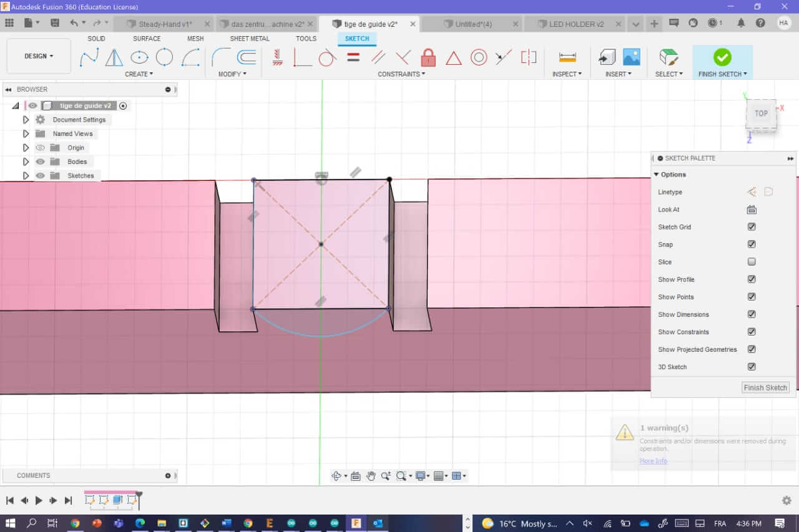Viewport: 799px width, 532px height.
Task: Open the CREATE dropdown menu
Action: (139, 74)
